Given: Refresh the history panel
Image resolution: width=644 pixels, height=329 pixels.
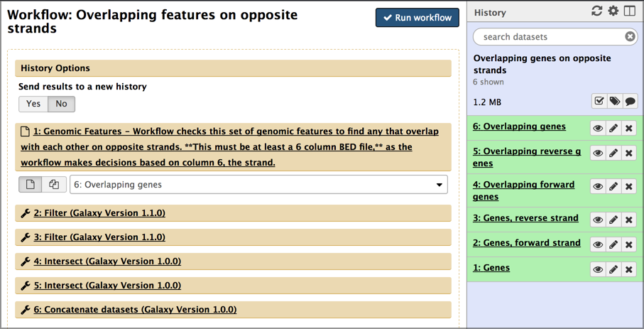Looking at the screenshot, I should (596, 11).
